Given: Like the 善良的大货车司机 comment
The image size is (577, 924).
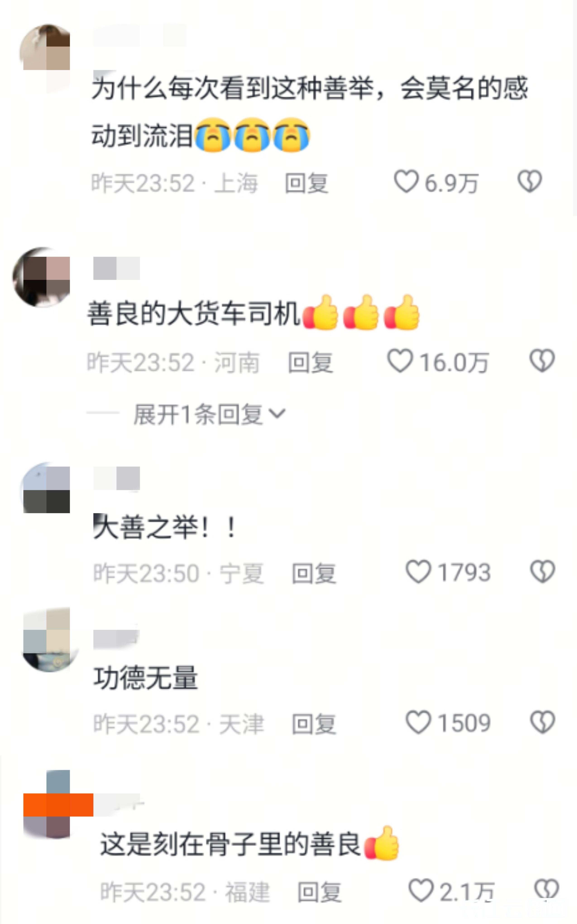Looking at the screenshot, I should pos(400,361).
